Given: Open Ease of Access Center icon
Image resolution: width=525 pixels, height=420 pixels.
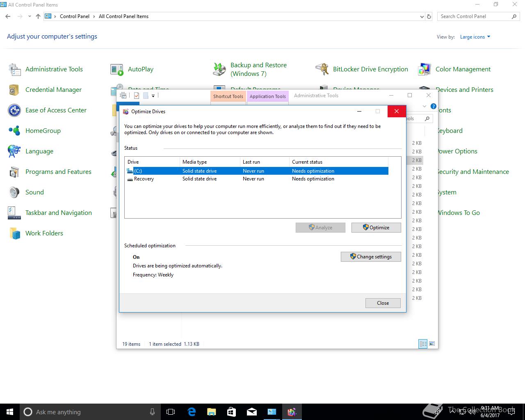Looking at the screenshot, I should tap(15, 110).
